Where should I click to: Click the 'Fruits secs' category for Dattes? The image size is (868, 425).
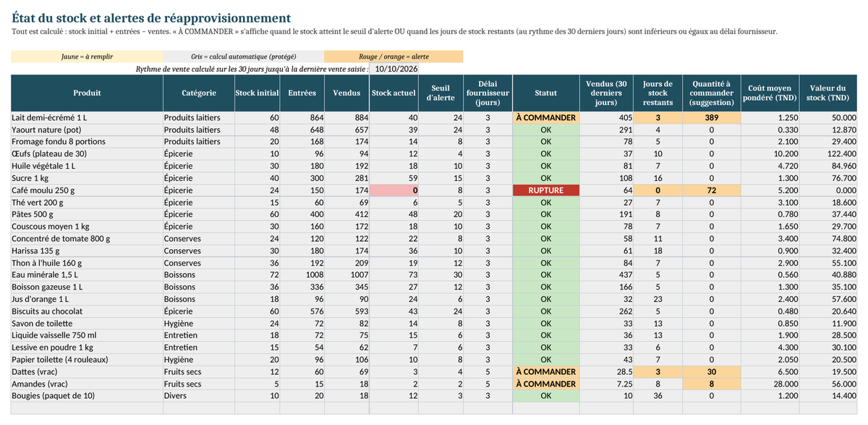click(x=199, y=372)
